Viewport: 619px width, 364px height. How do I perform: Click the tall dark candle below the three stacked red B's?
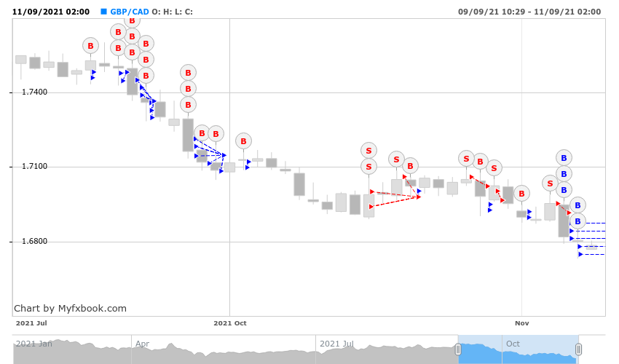tap(188, 135)
